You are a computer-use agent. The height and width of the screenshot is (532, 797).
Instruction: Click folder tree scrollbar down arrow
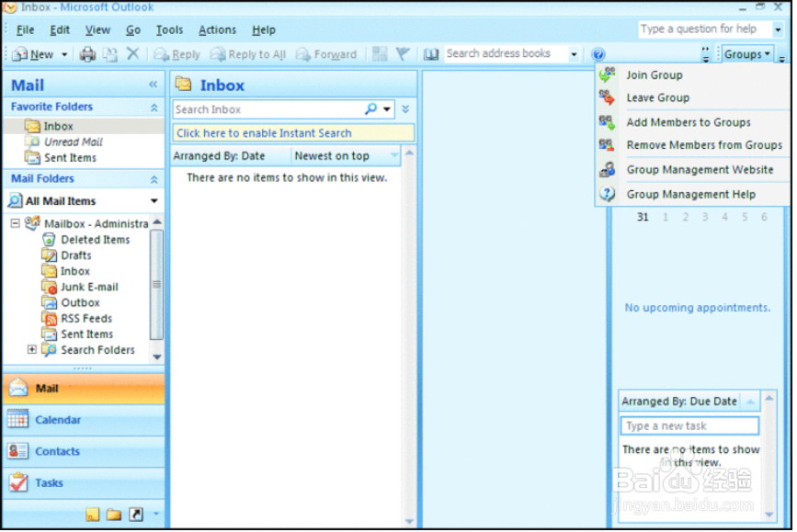point(157,357)
